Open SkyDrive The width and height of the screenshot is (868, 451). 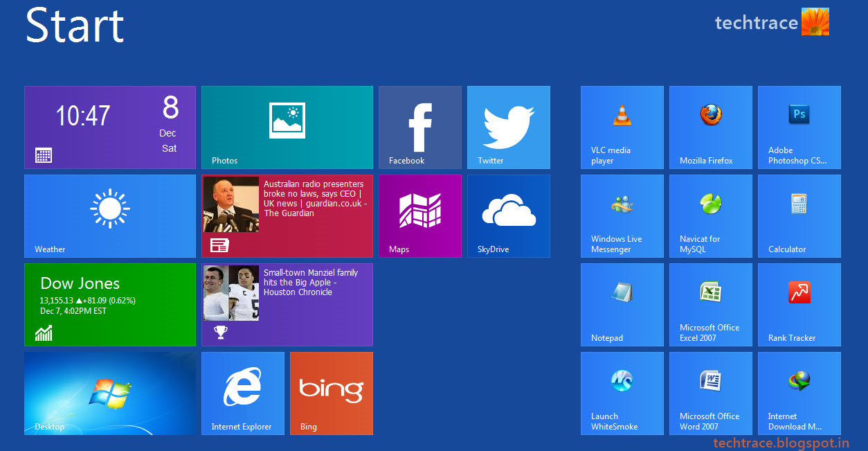coord(509,216)
